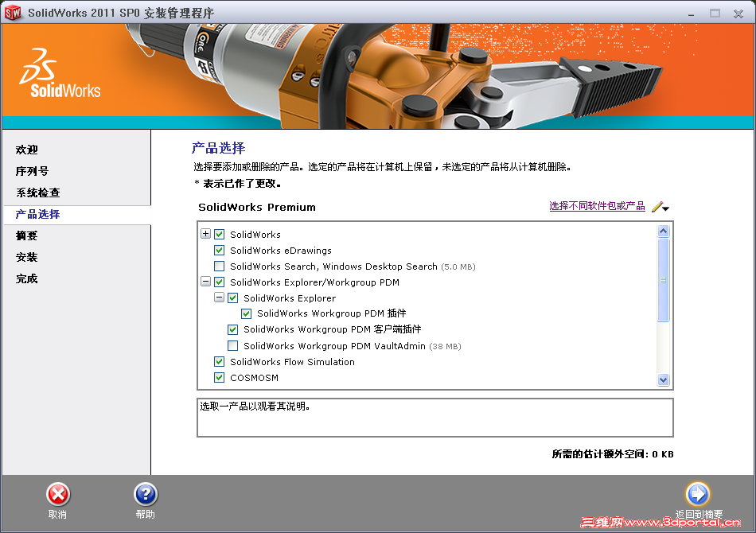Click 选择不同软件包或产品 link

pos(597,206)
